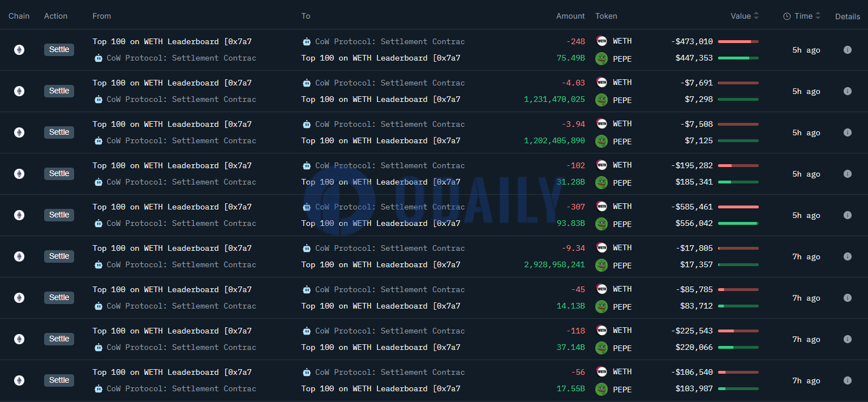Click WETH token icon in the -$225,543 row
Image resolution: width=868 pixels, height=402 pixels.
(601, 330)
